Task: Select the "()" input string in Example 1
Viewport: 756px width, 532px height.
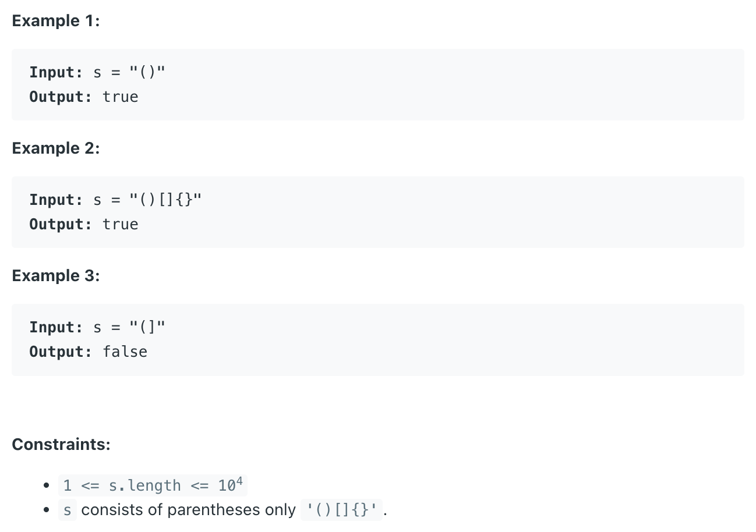Action: [147, 72]
